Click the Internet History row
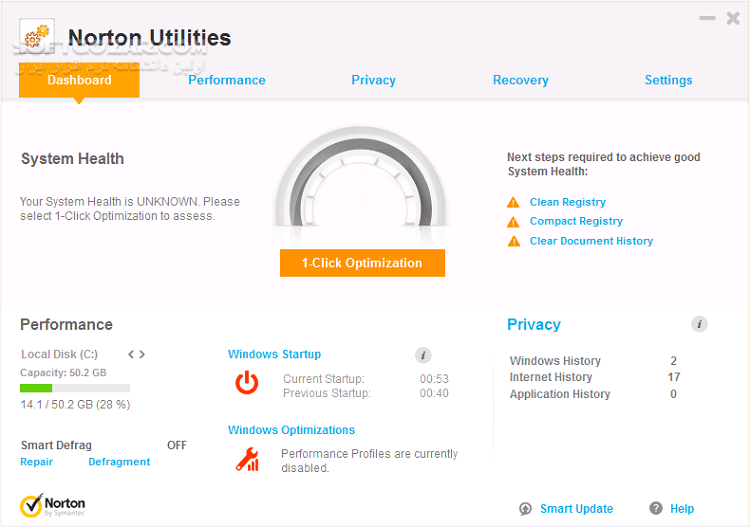The width and height of the screenshot is (750, 527). [x=595, y=377]
